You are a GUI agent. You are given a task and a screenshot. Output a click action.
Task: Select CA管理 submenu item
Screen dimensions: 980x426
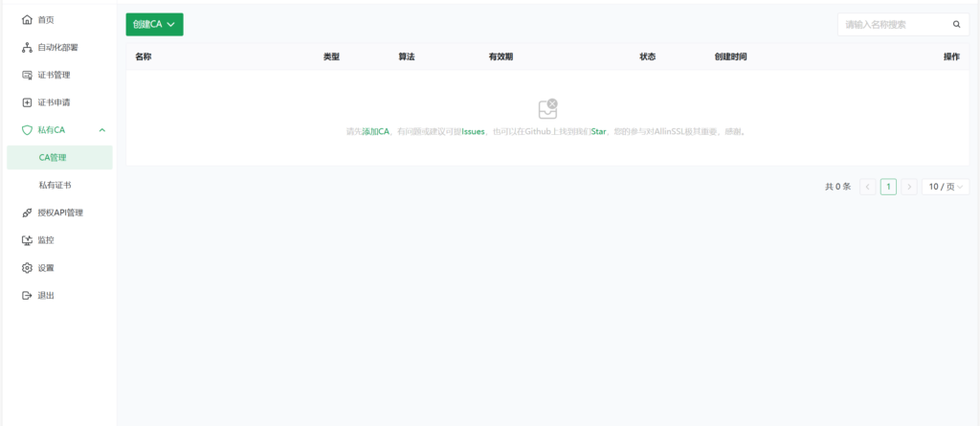pyautogui.click(x=60, y=158)
